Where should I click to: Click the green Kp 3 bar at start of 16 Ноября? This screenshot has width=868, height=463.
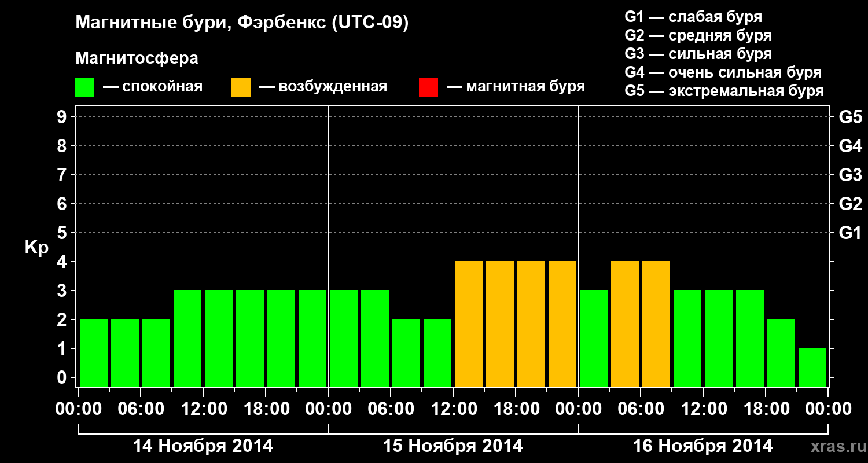594,338
